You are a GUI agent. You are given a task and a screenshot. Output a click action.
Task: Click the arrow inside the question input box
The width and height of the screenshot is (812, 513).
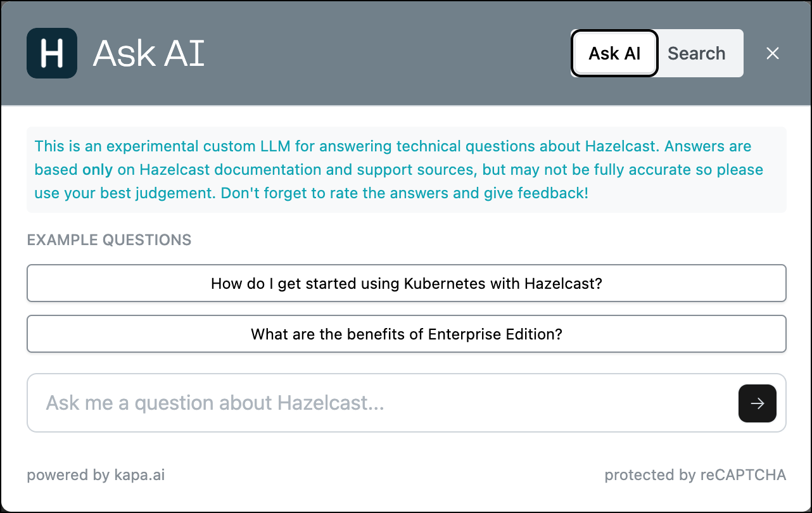tap(757, 403)
